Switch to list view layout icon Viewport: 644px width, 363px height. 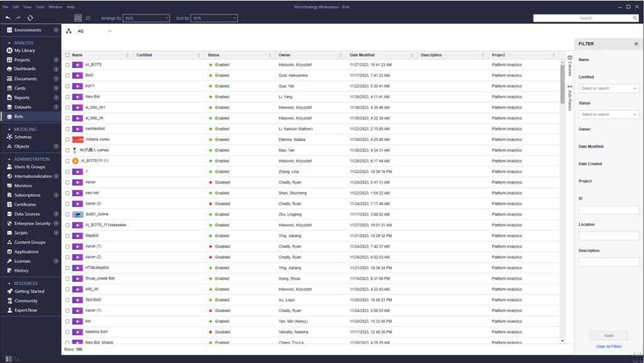pyautogui.click(x=88, y=18)
